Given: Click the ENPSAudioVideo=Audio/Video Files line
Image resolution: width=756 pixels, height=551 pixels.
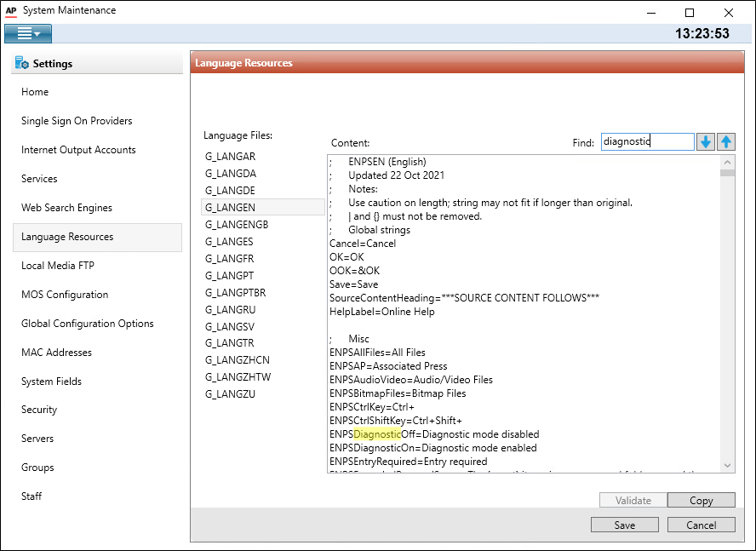Looking at the screenshot, I should coord(411,380).
